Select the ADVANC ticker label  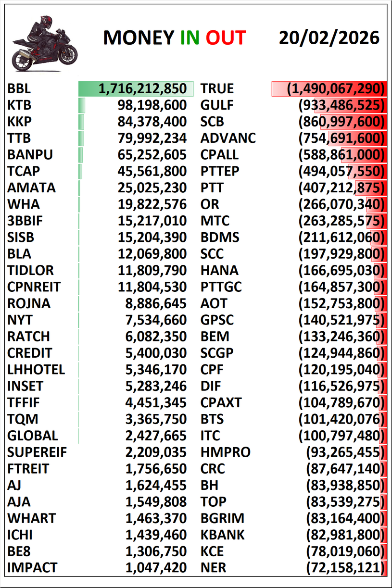(228, 138)
